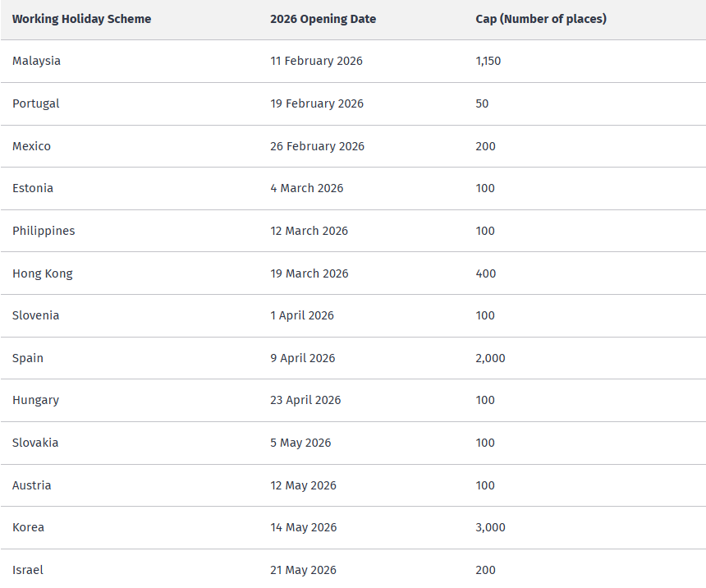Click the Portugal scheme name

36,103
